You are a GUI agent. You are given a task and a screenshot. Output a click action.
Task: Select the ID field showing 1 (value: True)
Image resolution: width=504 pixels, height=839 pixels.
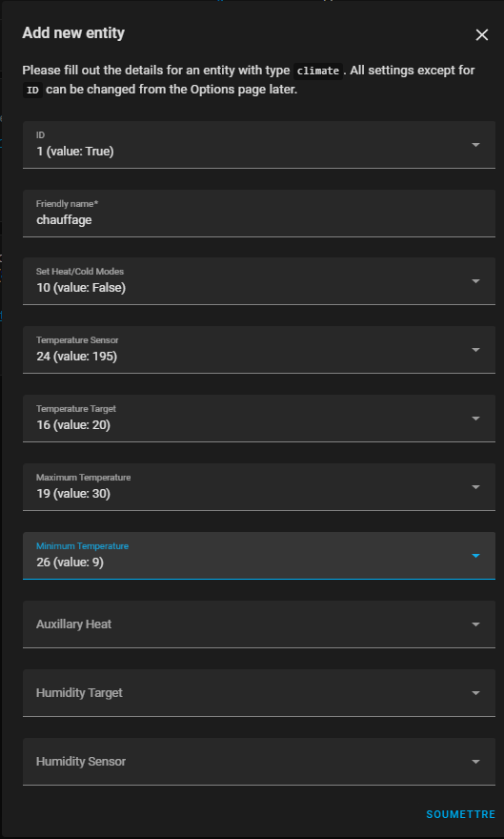pyautogui.click(x=259, y=145)
